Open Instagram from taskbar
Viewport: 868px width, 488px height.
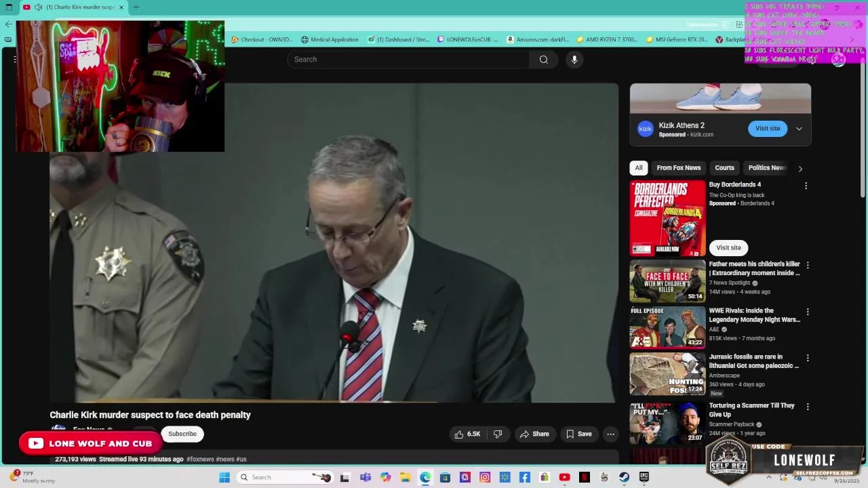pos(485,477)
